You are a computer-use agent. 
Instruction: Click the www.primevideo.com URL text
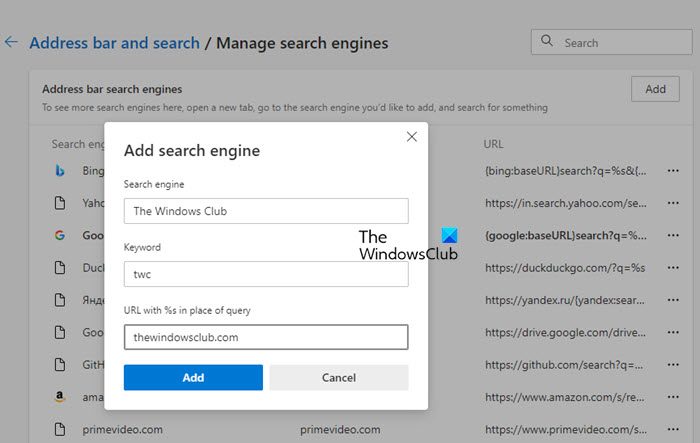566,430
